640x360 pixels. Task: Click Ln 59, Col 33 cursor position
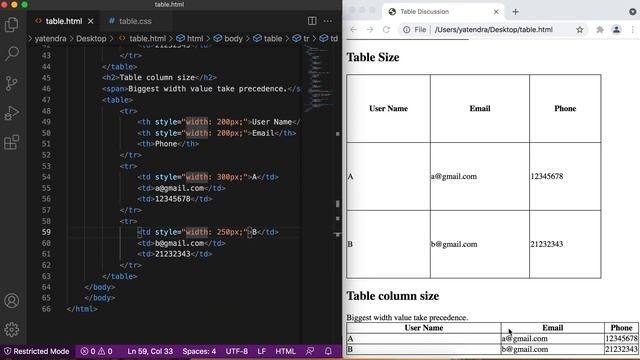[150, 351]
